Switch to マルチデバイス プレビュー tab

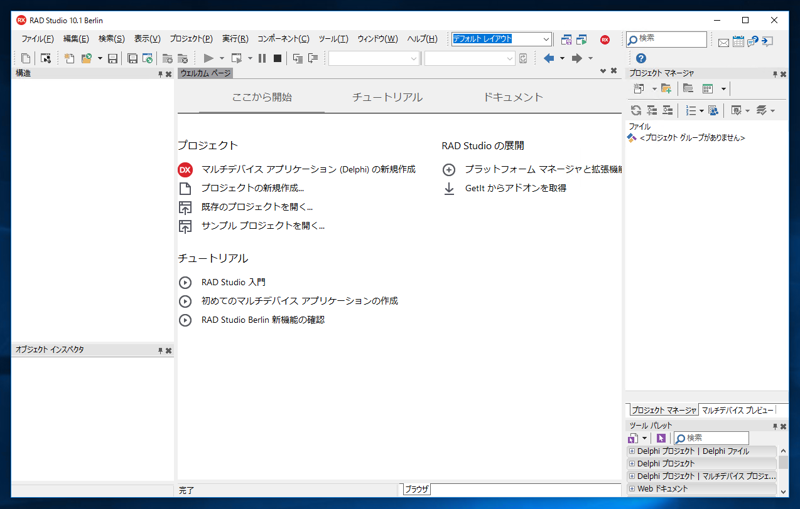click(737, 410)
